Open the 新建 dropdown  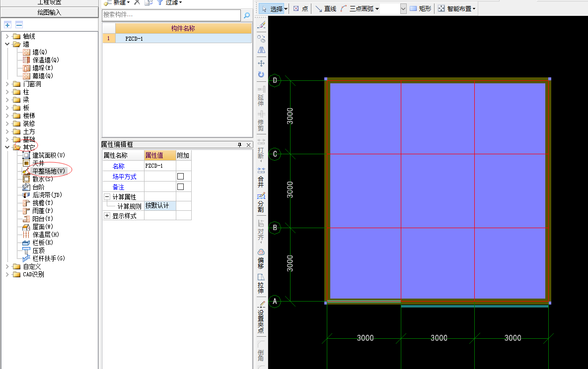point(128,2)
